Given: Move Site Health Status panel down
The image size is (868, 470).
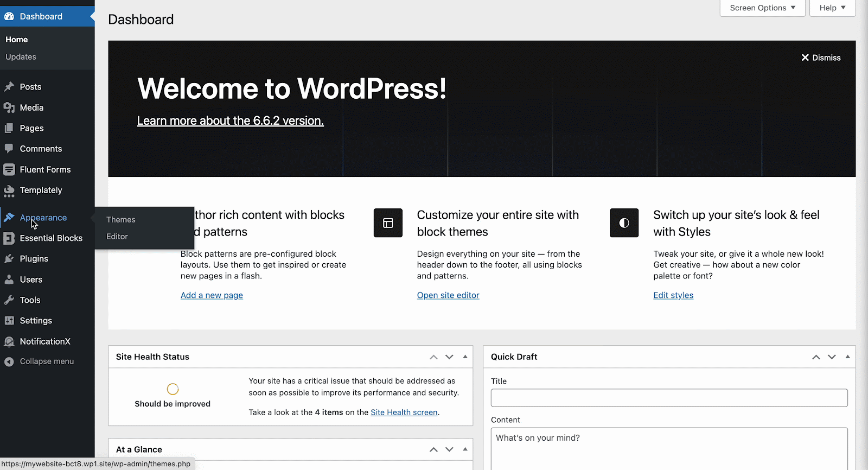Looking at the screenshot, I should [x=449, y=357].
